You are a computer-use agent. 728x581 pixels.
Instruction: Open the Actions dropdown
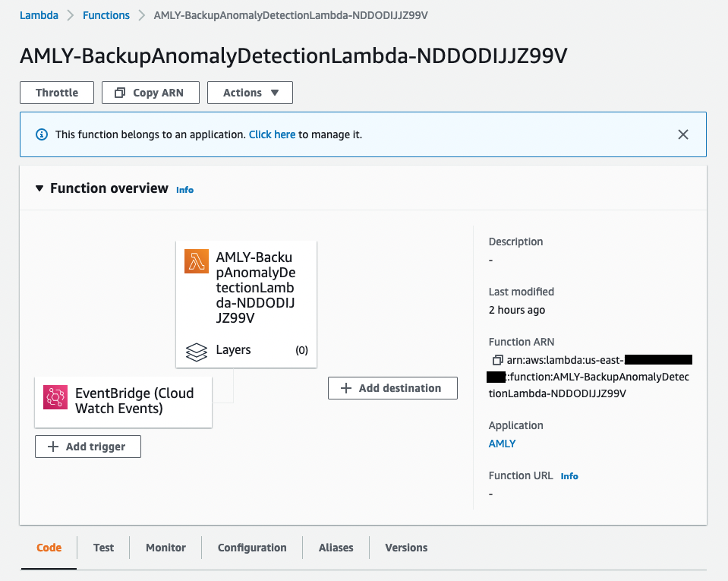point(249,92)
